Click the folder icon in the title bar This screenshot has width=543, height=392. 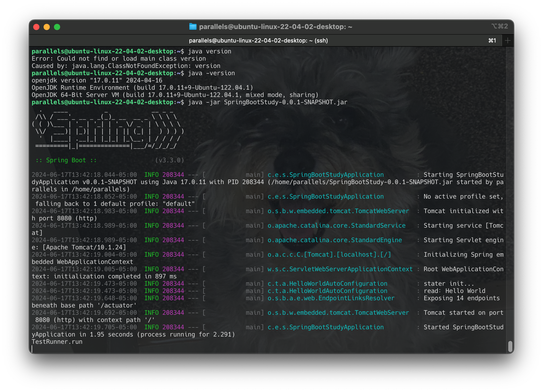[x=193, y=26]
